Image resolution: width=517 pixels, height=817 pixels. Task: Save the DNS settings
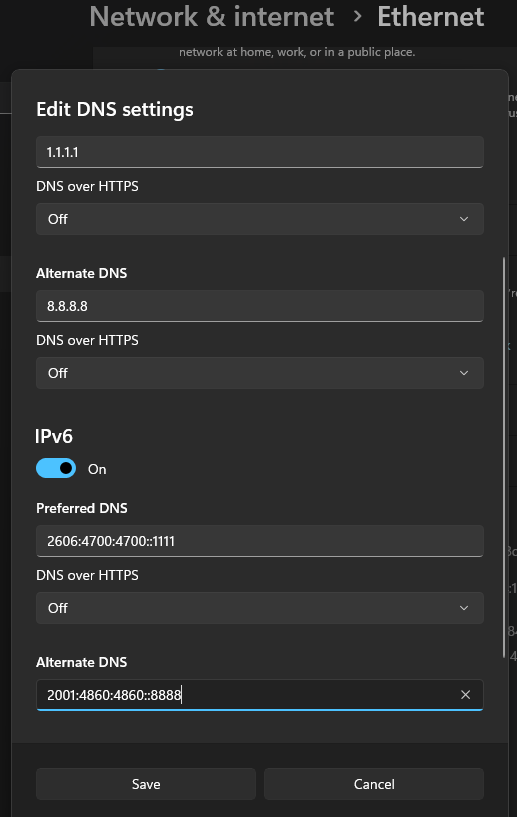tap(146, 784)
